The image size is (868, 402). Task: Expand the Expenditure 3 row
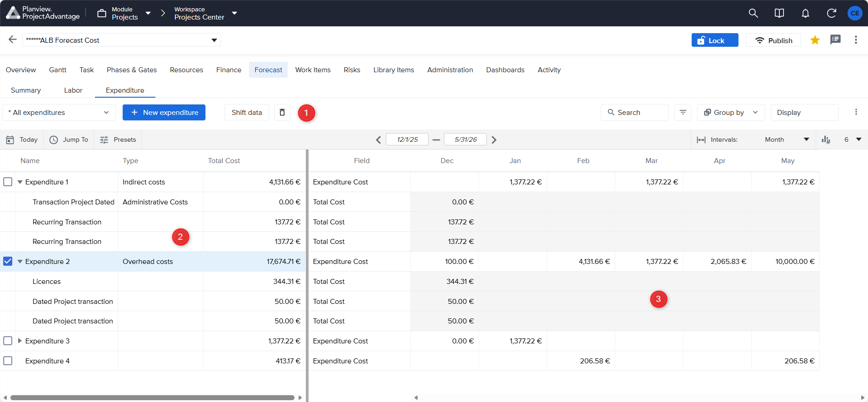(20, 341)
